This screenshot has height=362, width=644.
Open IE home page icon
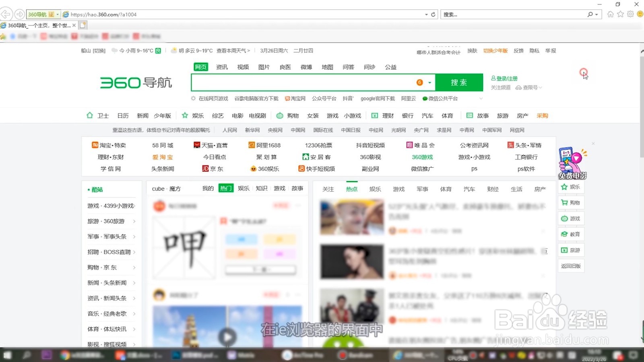click(611, 14)
